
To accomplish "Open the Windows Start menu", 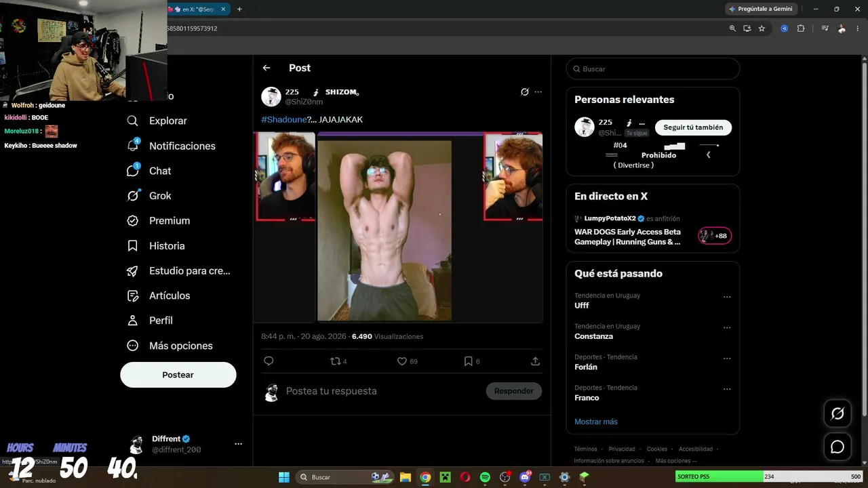I will click(284, 477).
